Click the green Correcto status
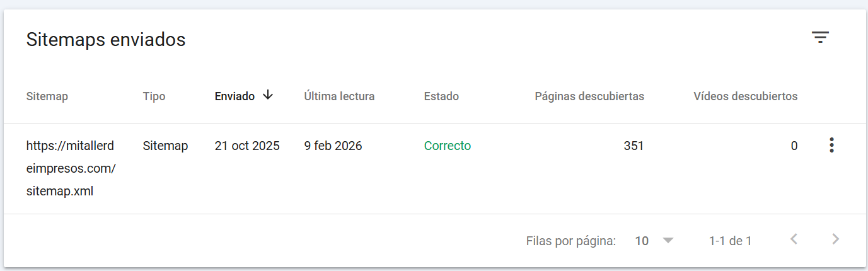868x271 pixels. (x=447, y=146)
